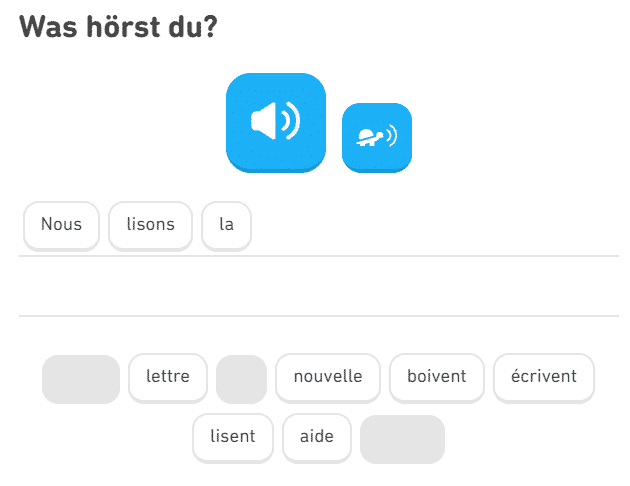Screen dimensions: 630x486
Task: Click the empty second answer row
Action: pos(318,287)
